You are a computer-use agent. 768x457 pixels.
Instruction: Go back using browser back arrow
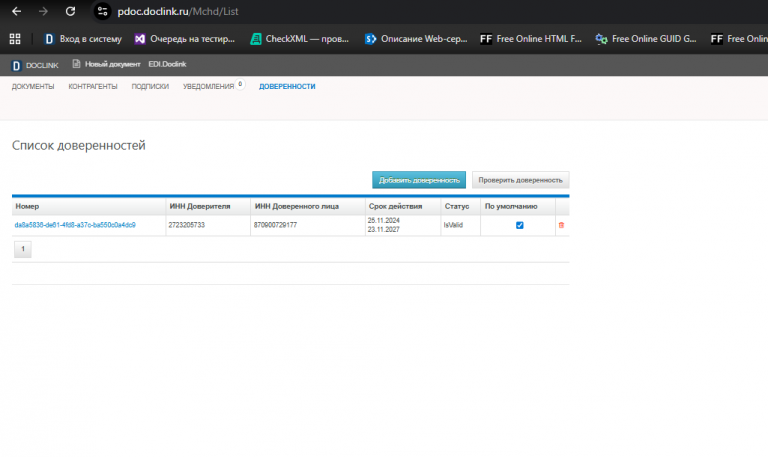(x=16, y=11)
